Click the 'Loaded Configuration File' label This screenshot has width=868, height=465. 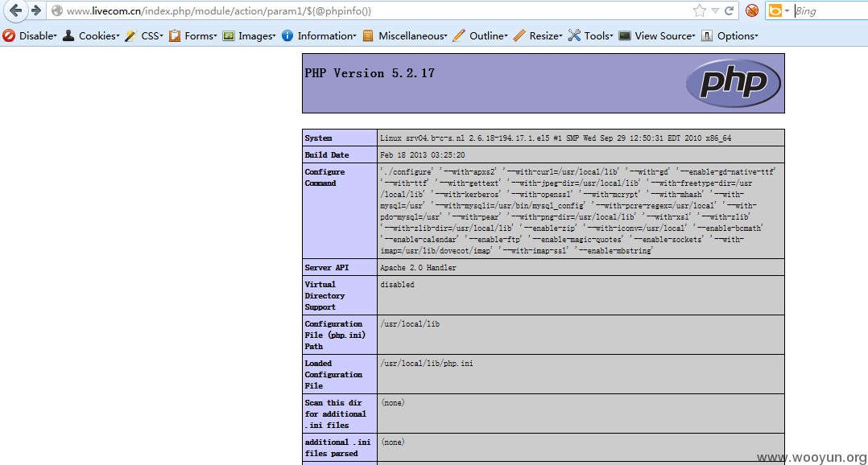click(x=333, y=374)
